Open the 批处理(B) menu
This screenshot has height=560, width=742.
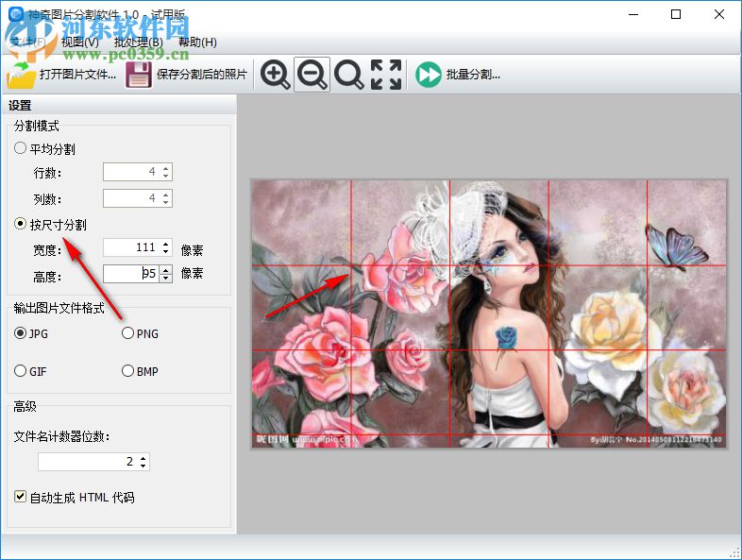pos(138,42)
